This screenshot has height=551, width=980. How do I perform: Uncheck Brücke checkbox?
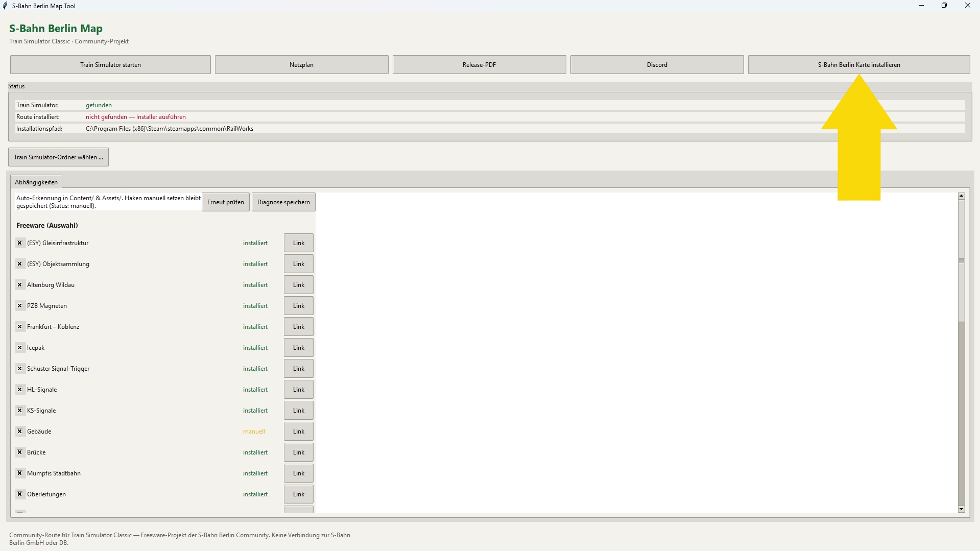coord(20,452)
